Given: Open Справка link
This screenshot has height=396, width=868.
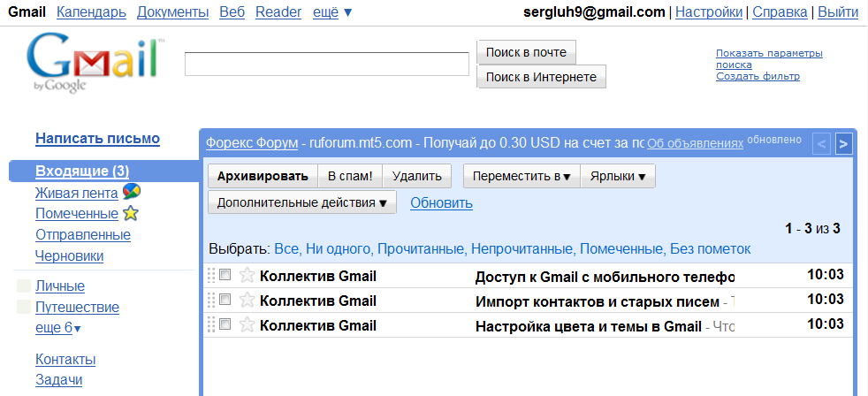Looking at the screenshot, I should coord(780,12).
